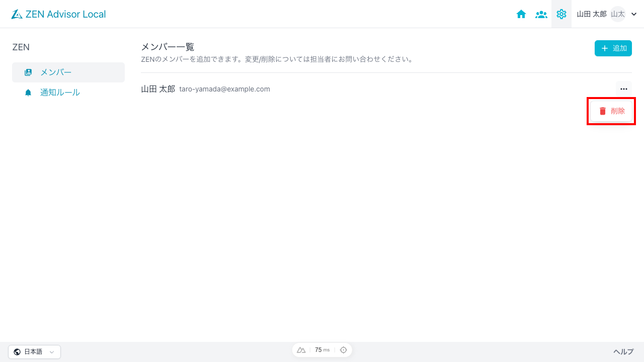Click the globe icon in language selector
Image resolution: width=644 pixels, height=362 pixels.
[17, 352]
